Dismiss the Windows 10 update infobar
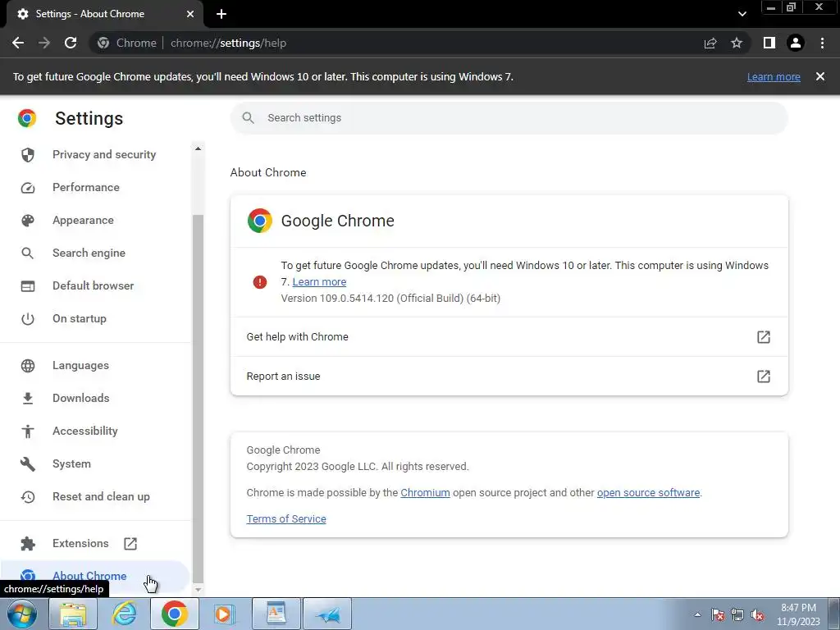The image size is (840, 630). pos(820,76)
